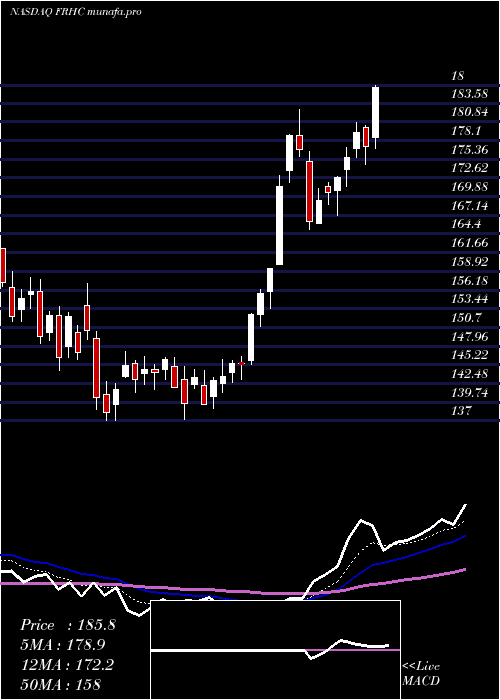Select the 169.88 axis value

pos(470,187)
